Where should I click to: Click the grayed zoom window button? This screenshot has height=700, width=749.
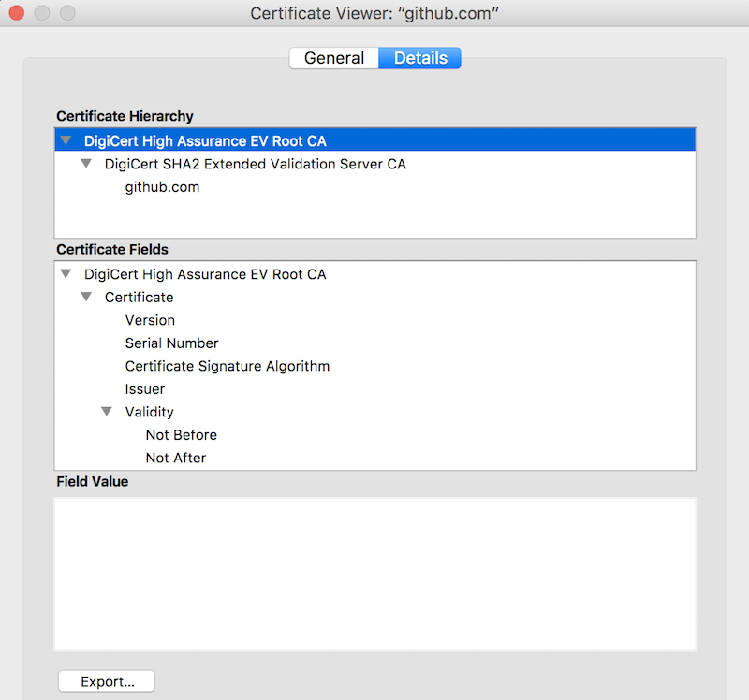point(67,13)
